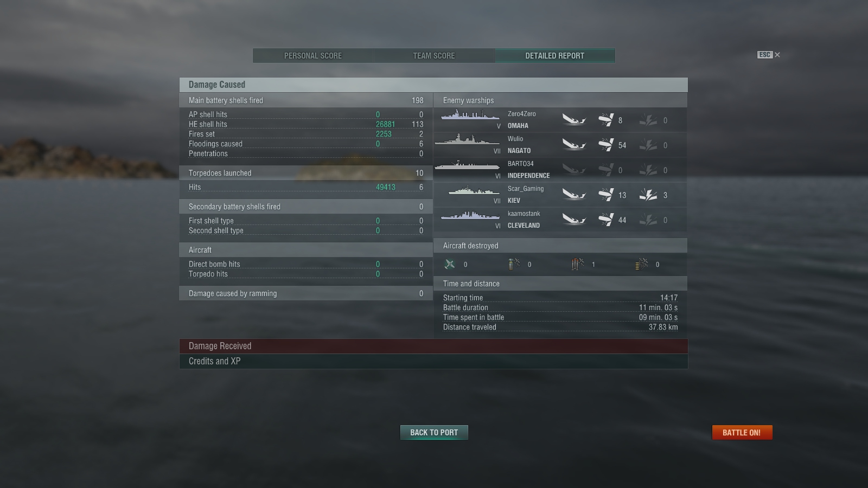
Task: Close the report with the ESC button
Action: tap(769, 55)
